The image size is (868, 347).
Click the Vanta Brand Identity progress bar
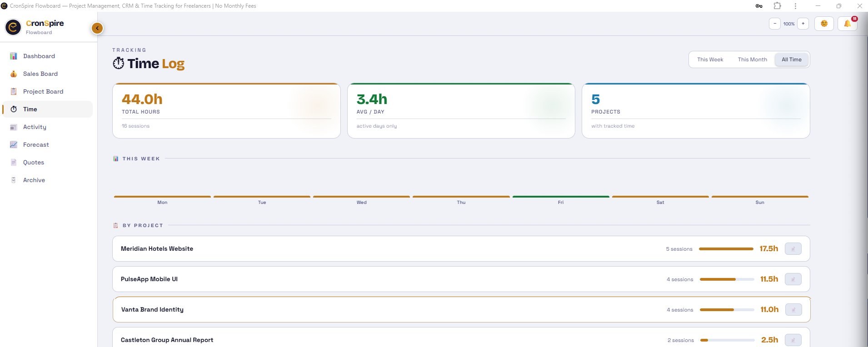(x=727, y=310)
